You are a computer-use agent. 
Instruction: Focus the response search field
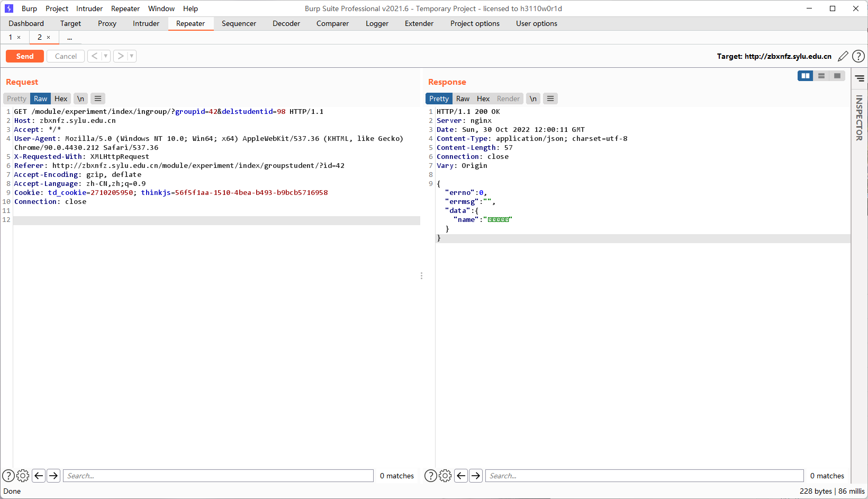(x=645, y=476)
